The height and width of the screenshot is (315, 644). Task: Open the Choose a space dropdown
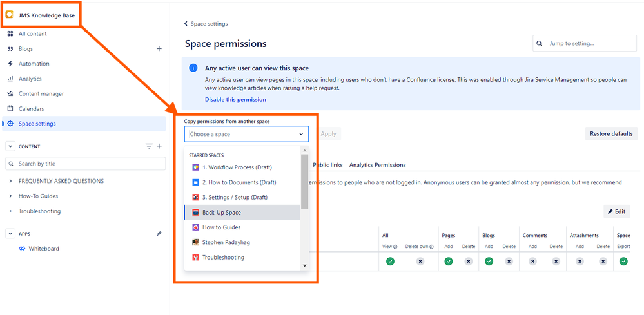246,134
